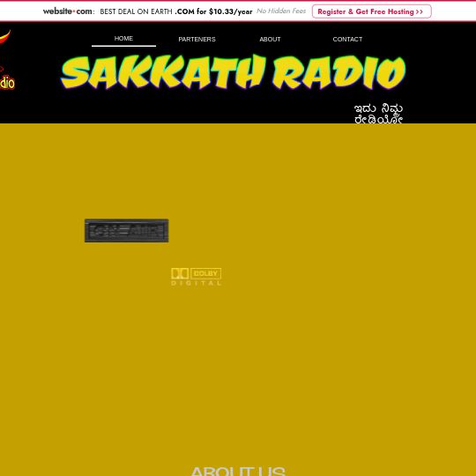Image resolution: width=476 pixels, height=476 pixels.
Task: Click the partial 'dio' logo text at left
Action: click(7, 83)
